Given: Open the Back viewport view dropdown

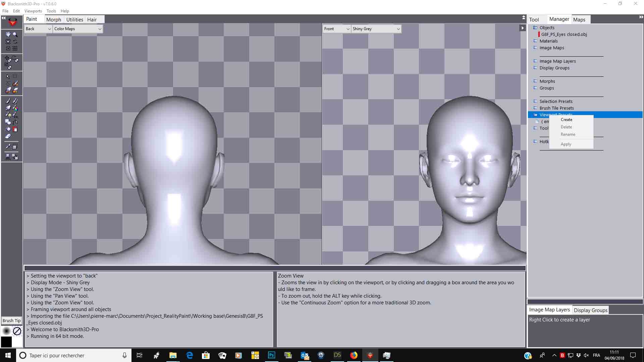Looking at the screenshot, I should [x=38, y=29].
